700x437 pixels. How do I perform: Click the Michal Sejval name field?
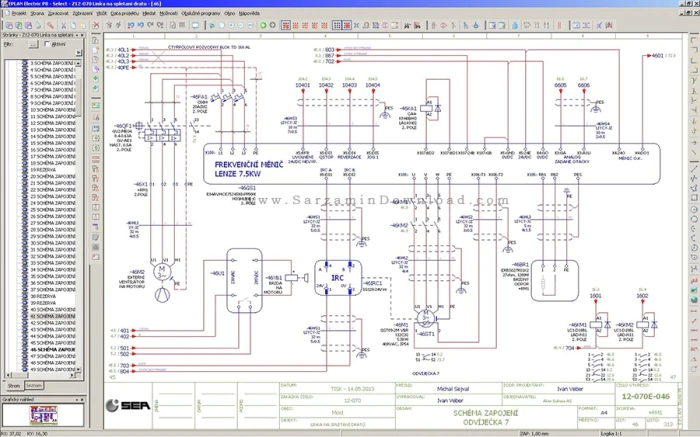point(453,389)
